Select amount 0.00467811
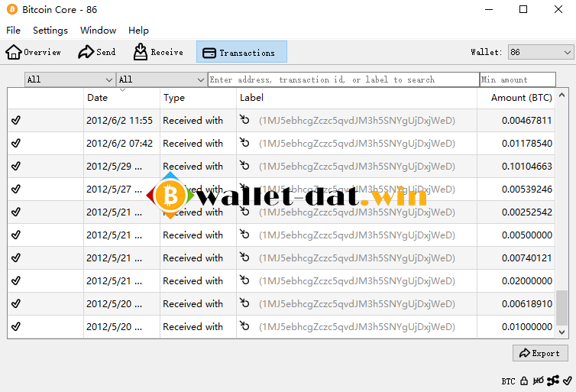The image size is (576, 392). point(527,121)
